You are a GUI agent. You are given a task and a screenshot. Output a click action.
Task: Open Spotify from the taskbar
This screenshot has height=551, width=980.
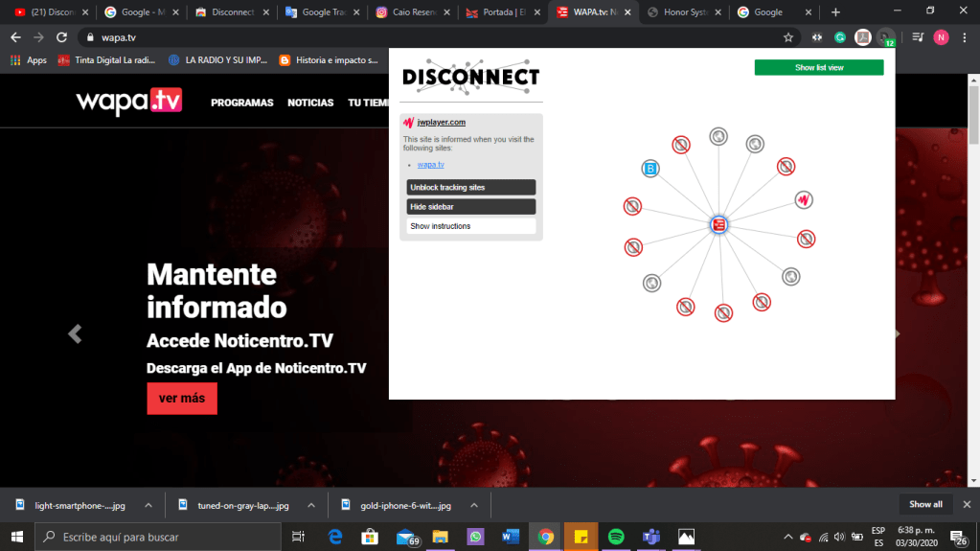(616, 537)
